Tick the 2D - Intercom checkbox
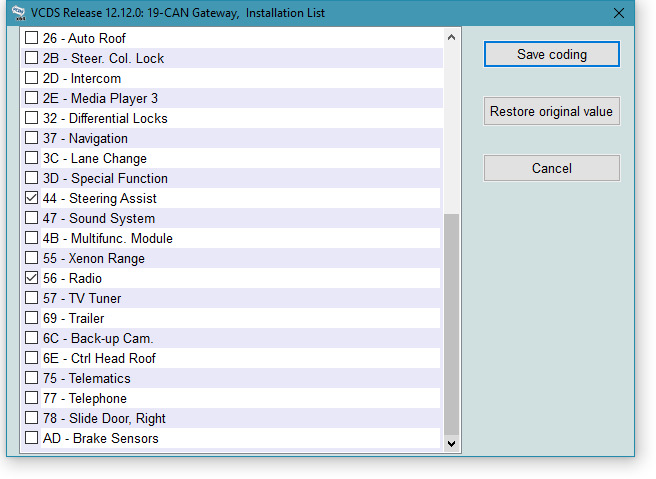The width and height of the screenshot is (656, 479). pyautogui.click(x=31, y=78)
